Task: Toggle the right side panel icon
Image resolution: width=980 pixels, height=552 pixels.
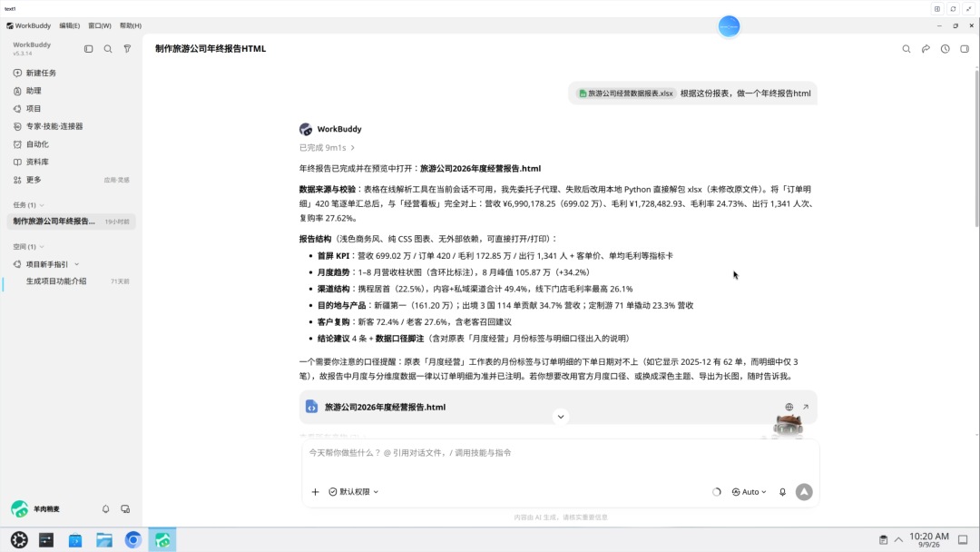Action: click(965, 49)
